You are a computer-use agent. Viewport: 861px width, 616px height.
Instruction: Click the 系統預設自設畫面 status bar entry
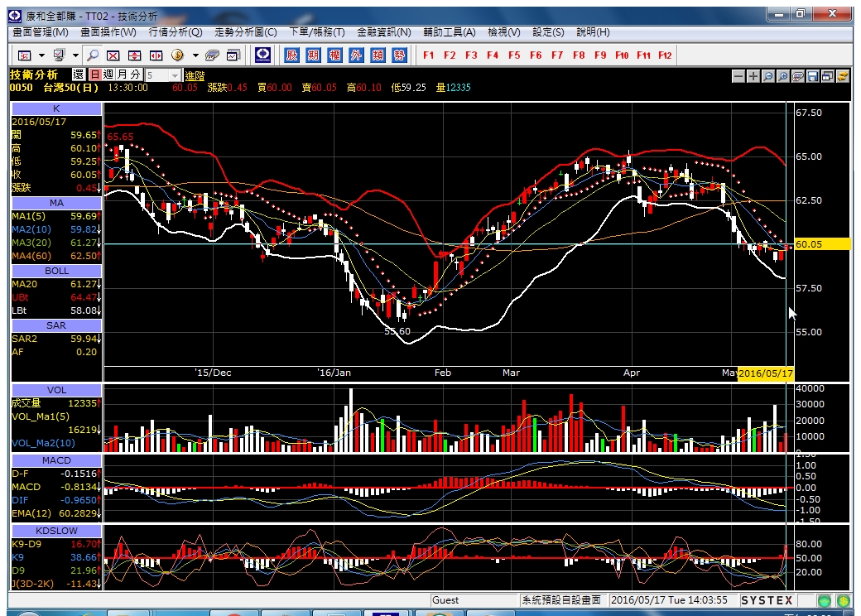coord(561,600)
